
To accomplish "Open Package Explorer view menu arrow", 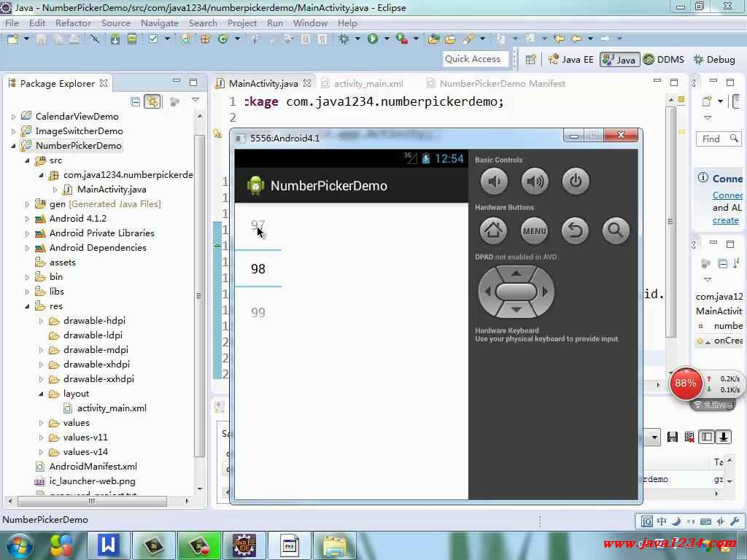I will [x=196, y=100].
